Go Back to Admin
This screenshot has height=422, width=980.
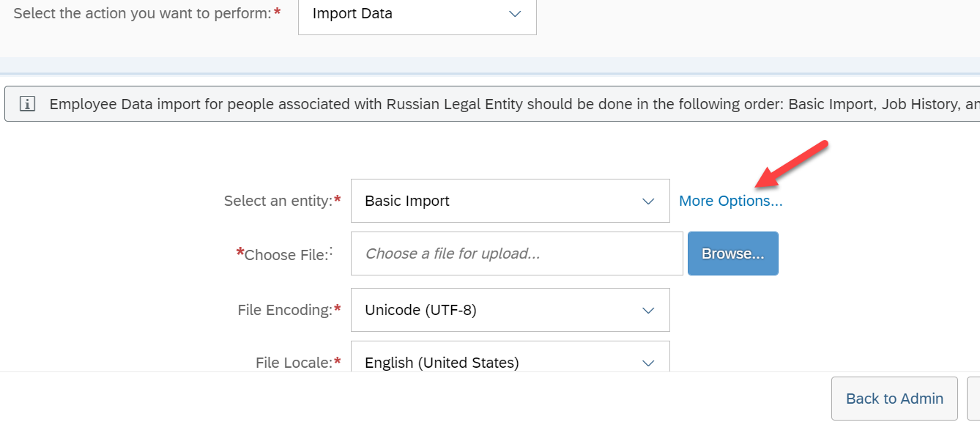(x=894, y=399)
